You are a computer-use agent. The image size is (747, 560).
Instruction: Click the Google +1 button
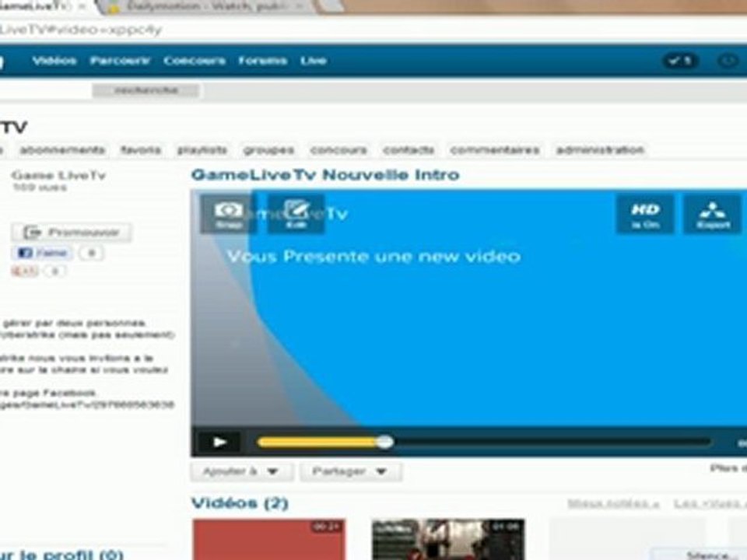click(x=25, y=271)
